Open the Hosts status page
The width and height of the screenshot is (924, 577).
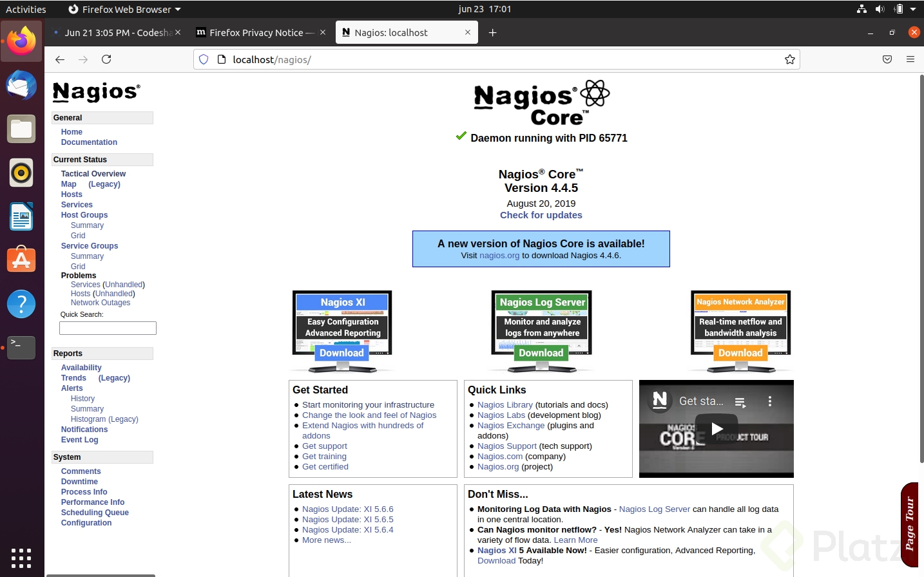[72, 194]
